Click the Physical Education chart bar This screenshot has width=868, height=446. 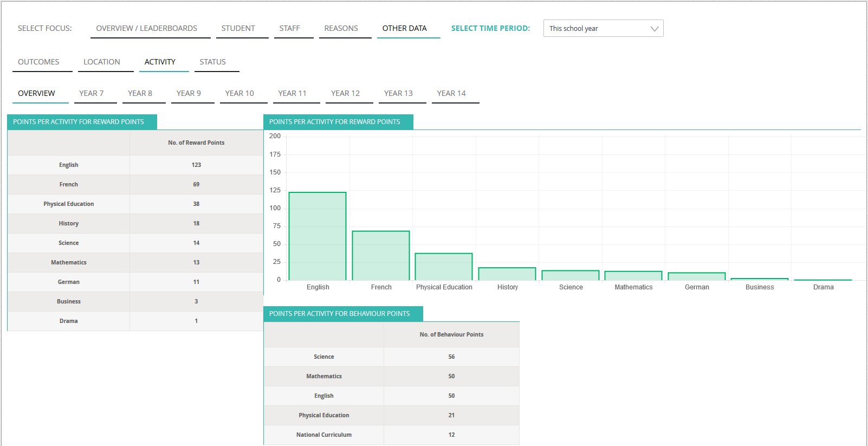click(x=444, y=267)
